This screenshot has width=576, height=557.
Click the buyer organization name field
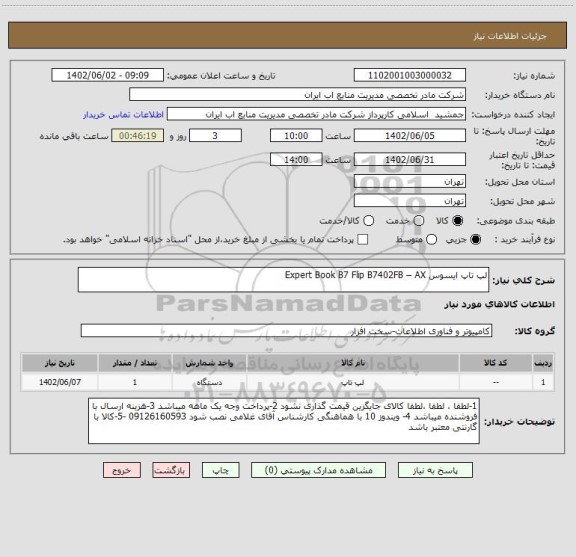point(297,95)
